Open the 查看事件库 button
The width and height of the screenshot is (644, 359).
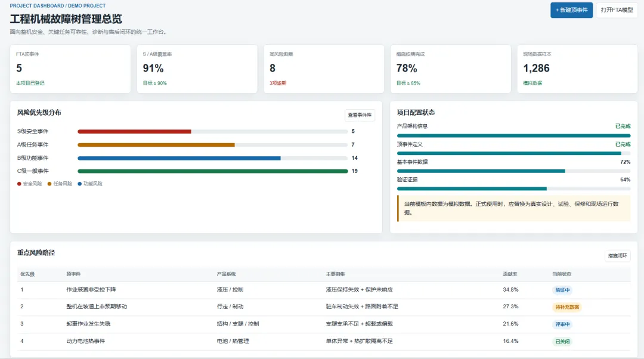point(360,115)
